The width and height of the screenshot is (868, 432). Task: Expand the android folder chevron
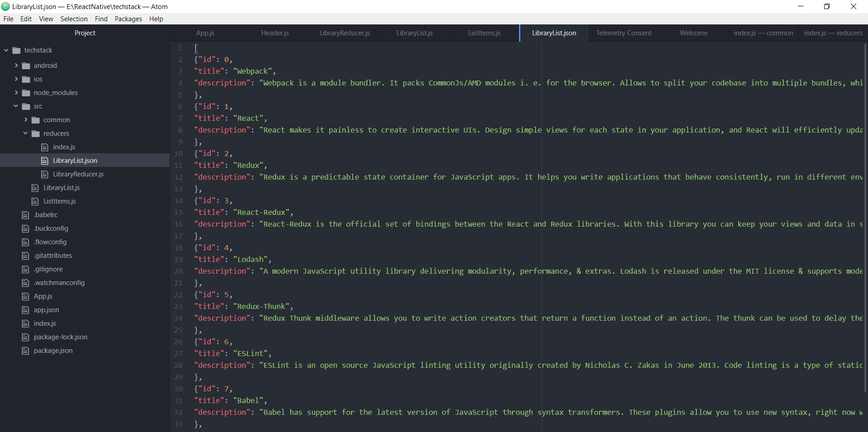pyautogui.click(x=16, y=66)
